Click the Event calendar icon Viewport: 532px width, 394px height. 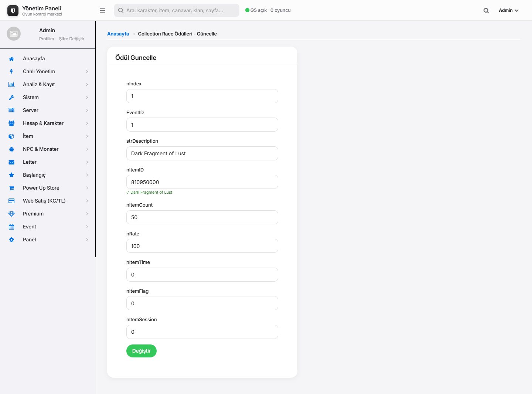point(11,227)
